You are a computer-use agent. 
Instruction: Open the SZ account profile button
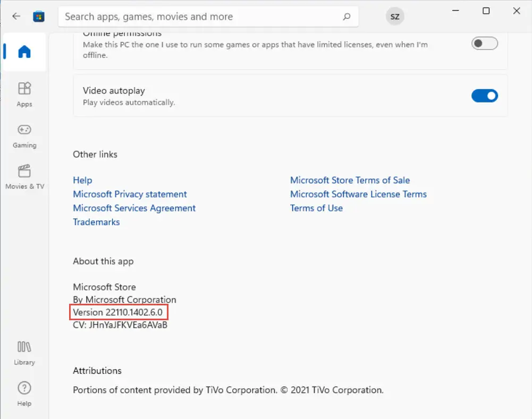coord(395,16)
